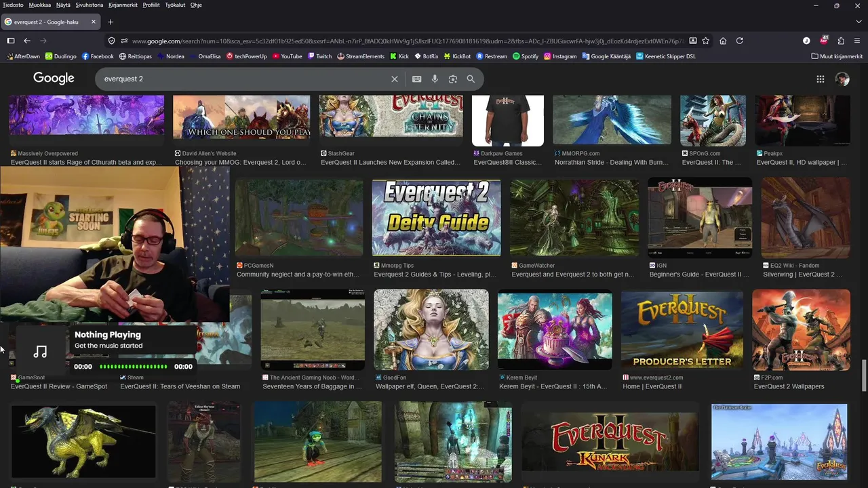Click the everquest 2 search field
The height and width of the screenshot is (488, 868).
(244, 79)
